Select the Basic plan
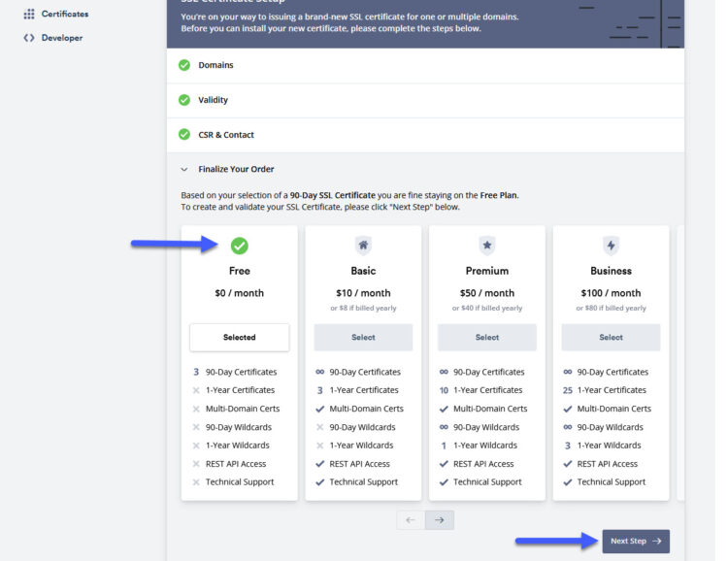Screen dimensions: 728x561 (363, 337)
